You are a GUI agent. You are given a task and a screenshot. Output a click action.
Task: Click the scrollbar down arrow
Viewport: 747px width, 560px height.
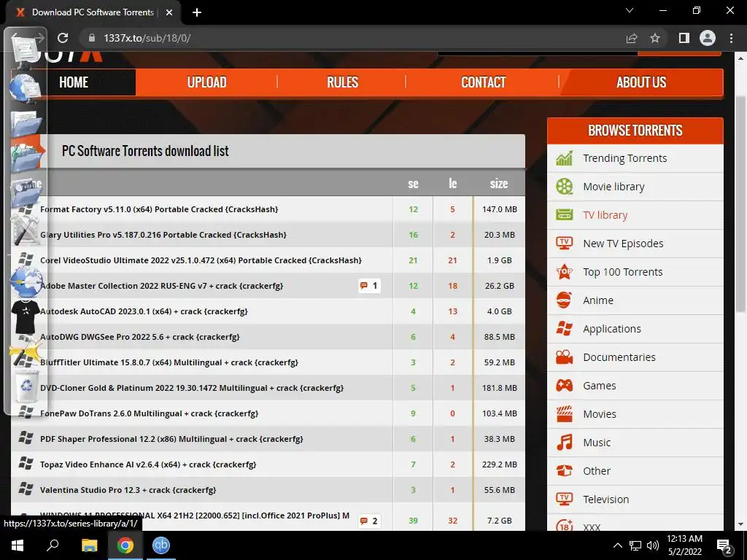pos(740,524)
